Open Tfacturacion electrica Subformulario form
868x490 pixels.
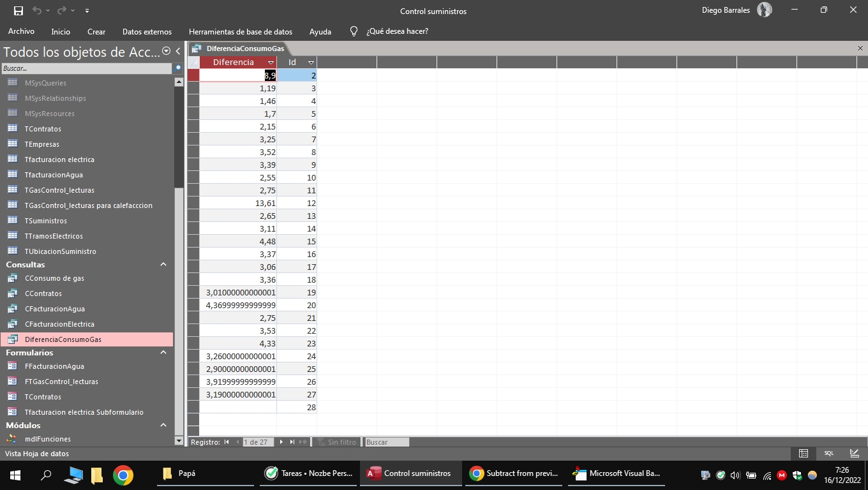click(x=84, y=412)
